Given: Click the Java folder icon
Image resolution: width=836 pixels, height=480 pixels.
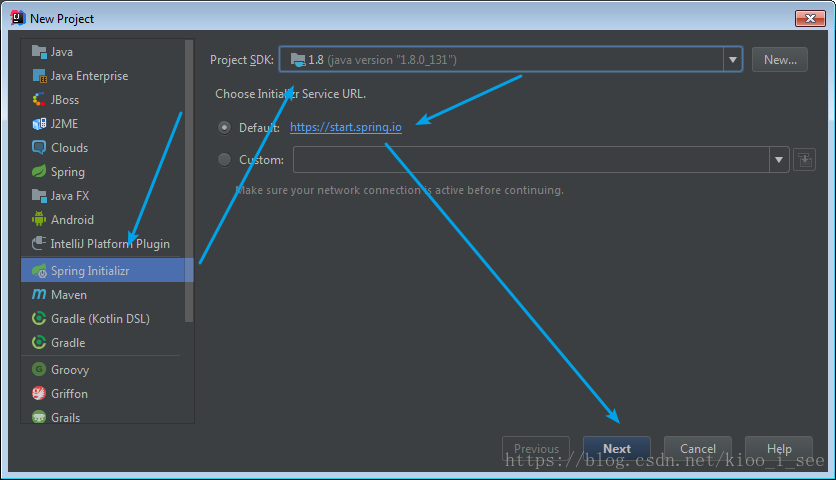Looking at the screenshot, I should (39, 52).
